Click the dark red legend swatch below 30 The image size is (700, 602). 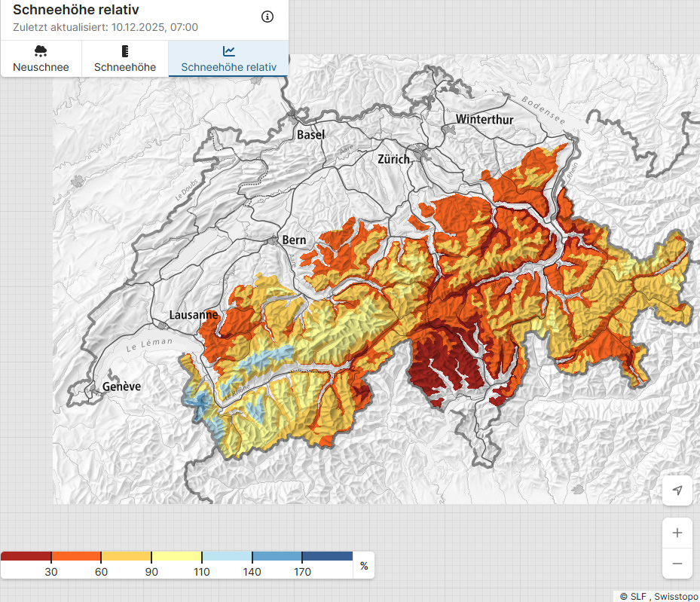26,556
